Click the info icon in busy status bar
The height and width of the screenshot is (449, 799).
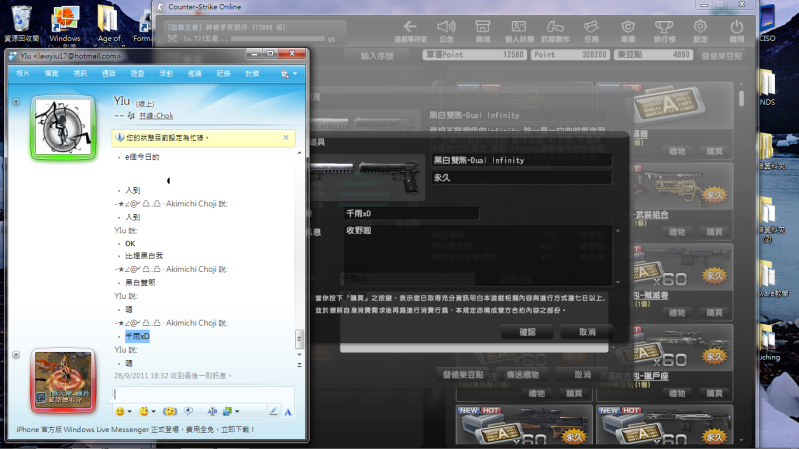(x=119, y=137)
